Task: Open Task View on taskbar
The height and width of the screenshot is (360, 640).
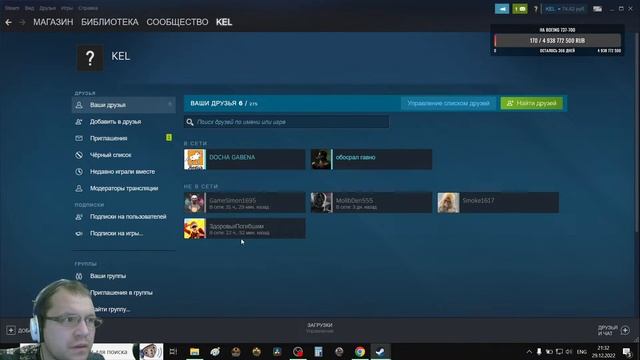Action: pyautogui.click(x=173, y=352)
